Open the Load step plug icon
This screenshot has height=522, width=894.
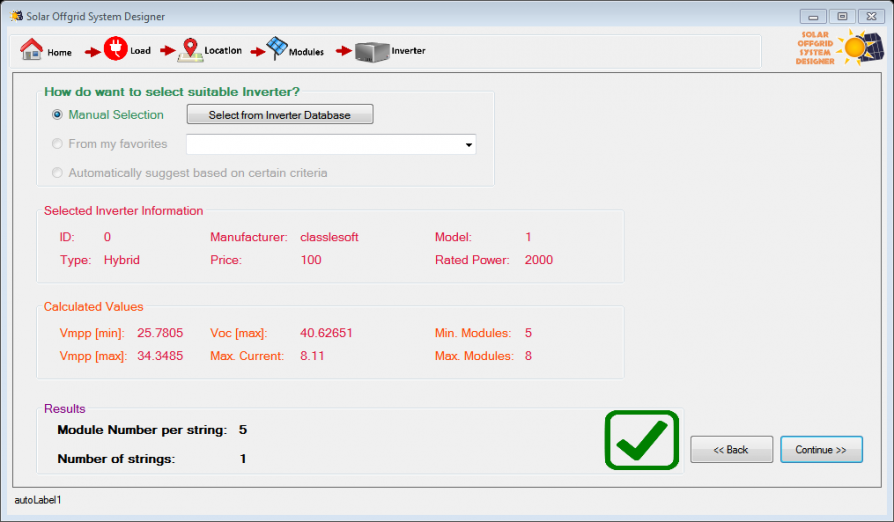click(x=115, y=48)
